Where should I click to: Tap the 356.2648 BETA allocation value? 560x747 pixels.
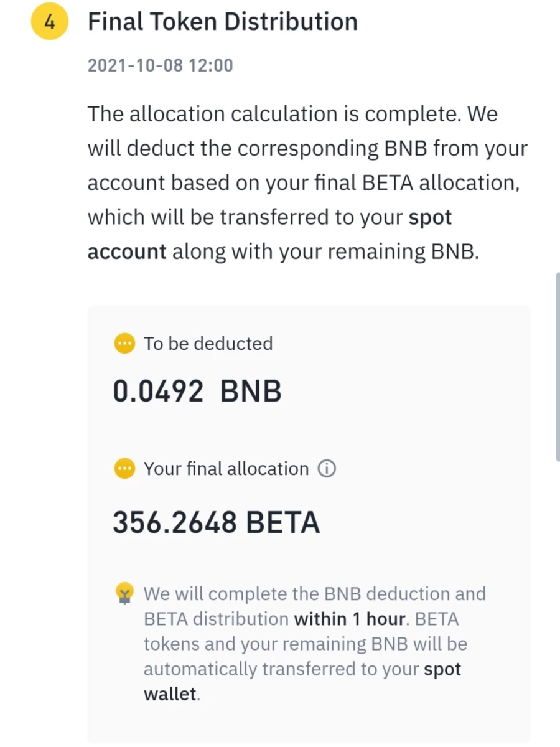[217, 522]
